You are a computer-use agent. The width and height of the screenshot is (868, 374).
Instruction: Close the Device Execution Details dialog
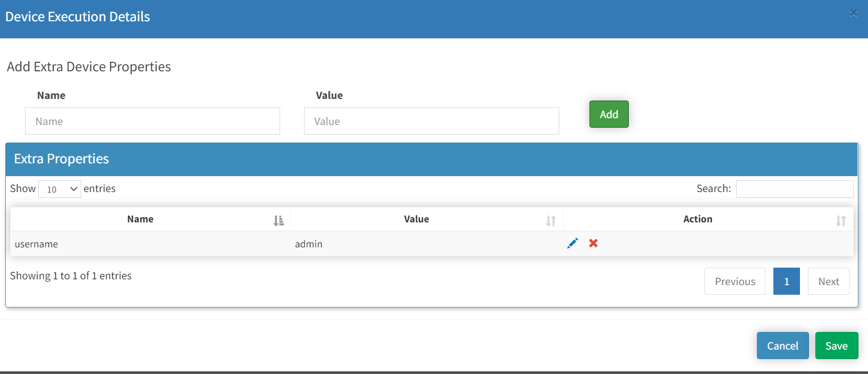click(854, 13)
